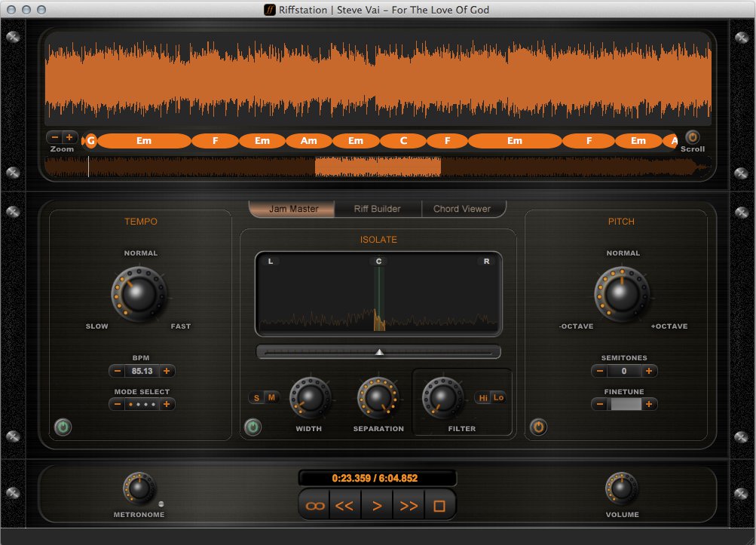Viewport: 756px width, 545px height.
Task: Click the Pitch knob
Action: pyautogui.click(x=622, y=294)
